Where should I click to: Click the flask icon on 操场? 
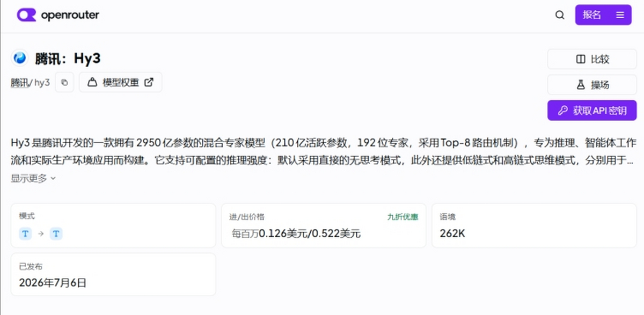pyautogui.click(x=581, y=85)
